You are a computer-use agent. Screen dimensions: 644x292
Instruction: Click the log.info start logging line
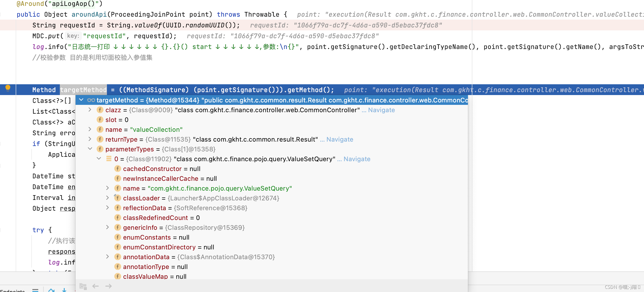[338, 47]
